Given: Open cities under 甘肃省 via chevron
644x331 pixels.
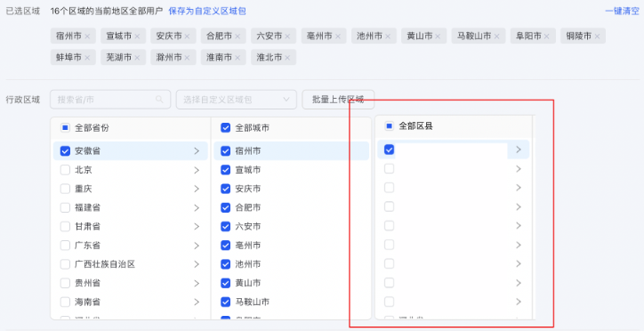Looking at the screenshot, I should pyautogui.click(x=197, y=227).
